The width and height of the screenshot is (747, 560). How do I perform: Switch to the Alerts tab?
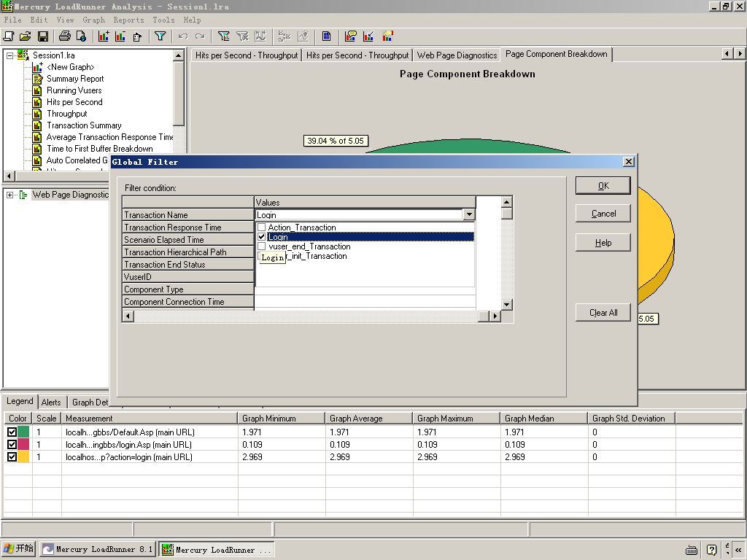(x=51, y=402)
